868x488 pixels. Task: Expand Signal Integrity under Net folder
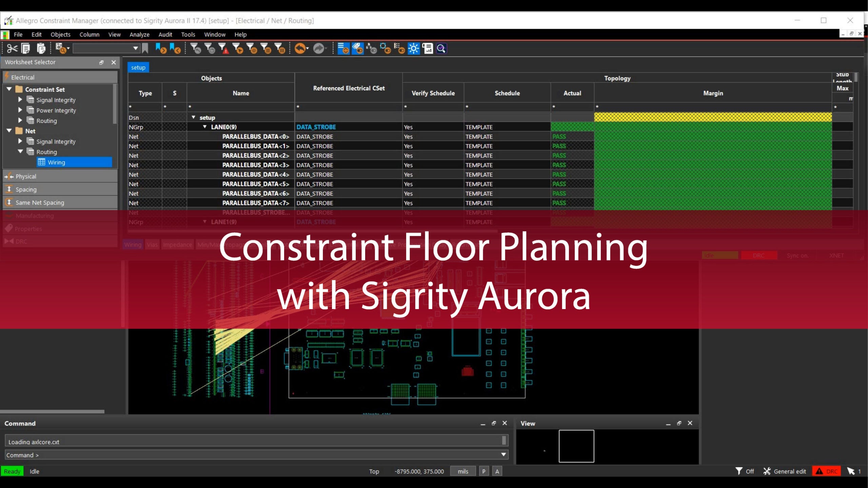(x=20, y=141)
